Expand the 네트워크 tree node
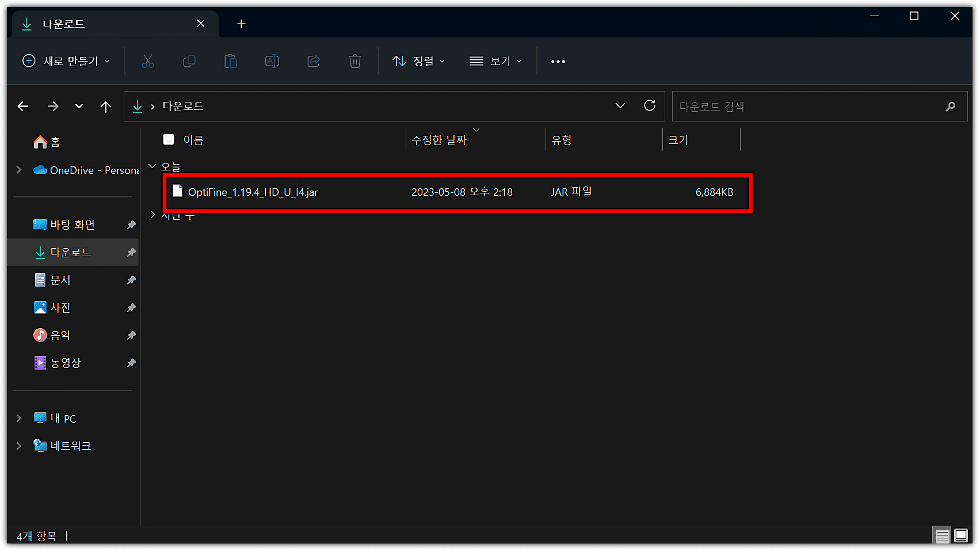 [x=19, y=446]
